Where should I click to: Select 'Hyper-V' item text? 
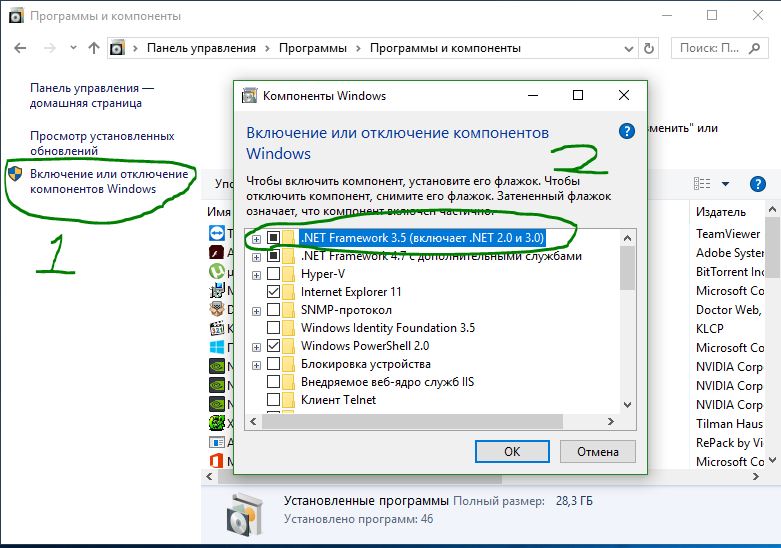coord(323,274)
